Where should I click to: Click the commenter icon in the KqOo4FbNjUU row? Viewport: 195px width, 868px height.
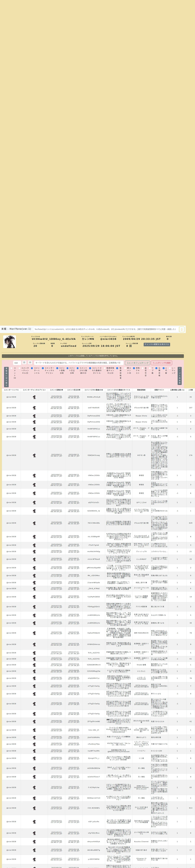click(34, 633)
